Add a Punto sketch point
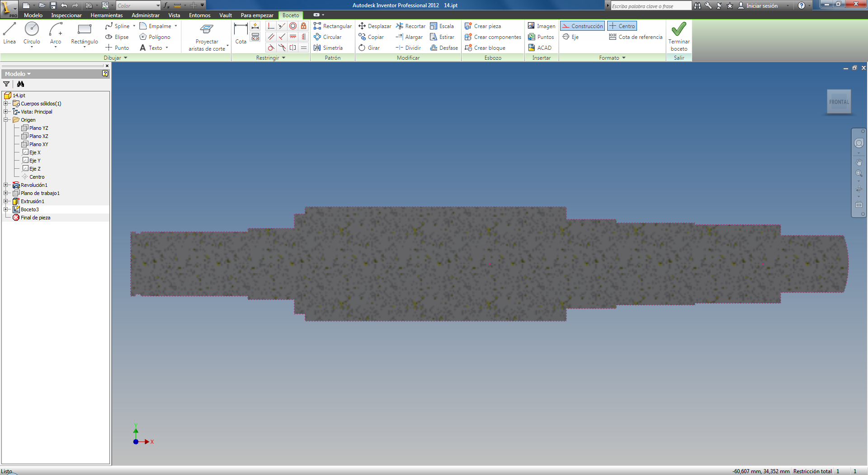 (117, 48)
